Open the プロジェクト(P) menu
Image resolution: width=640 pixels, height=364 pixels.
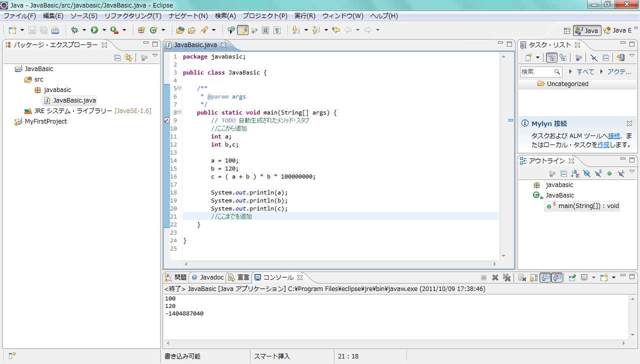click(265, 16)
